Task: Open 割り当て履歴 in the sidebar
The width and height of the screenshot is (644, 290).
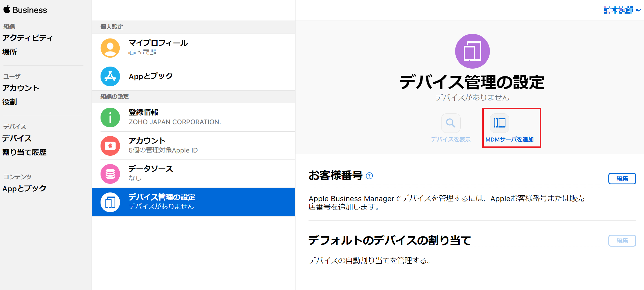Action: coord(24,152)
